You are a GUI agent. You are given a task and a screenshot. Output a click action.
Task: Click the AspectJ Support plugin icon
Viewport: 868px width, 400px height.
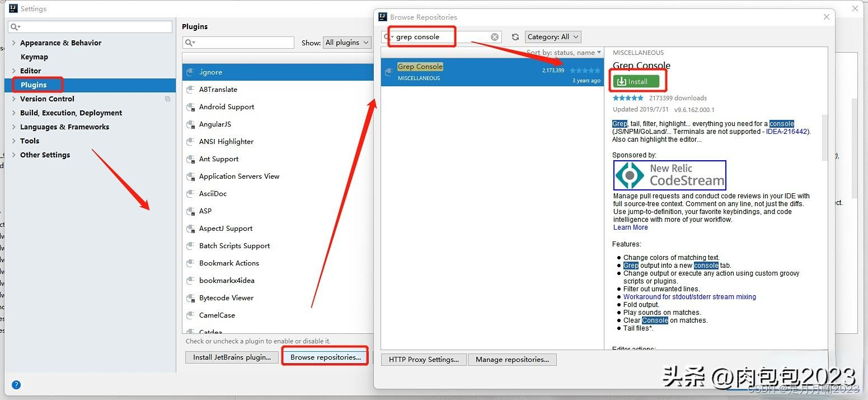pyautogui.click(x=190, y=229)
